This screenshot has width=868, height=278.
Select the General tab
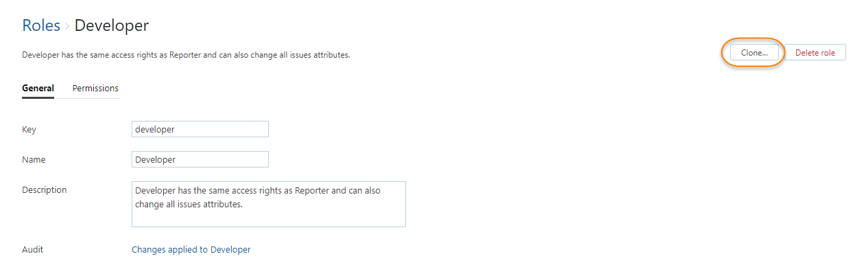38,89
